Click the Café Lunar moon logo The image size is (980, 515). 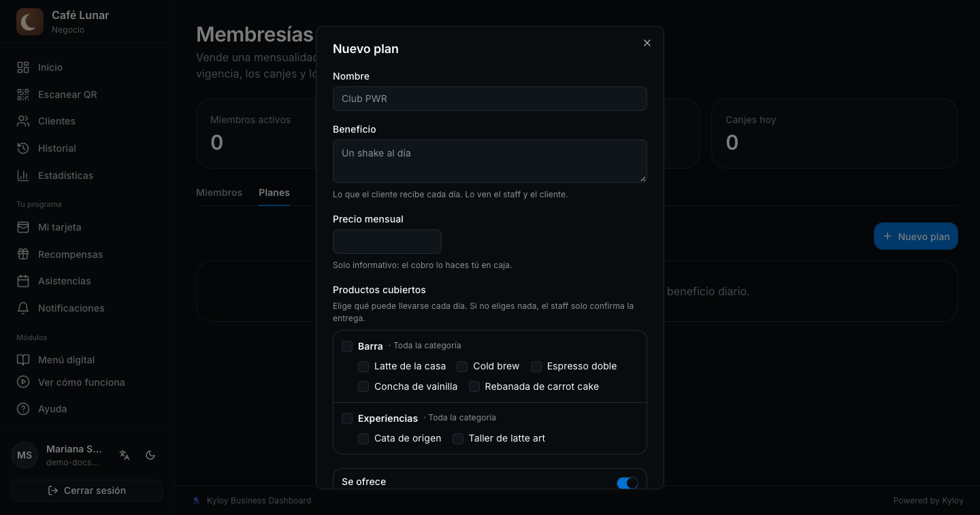(30, 22)
